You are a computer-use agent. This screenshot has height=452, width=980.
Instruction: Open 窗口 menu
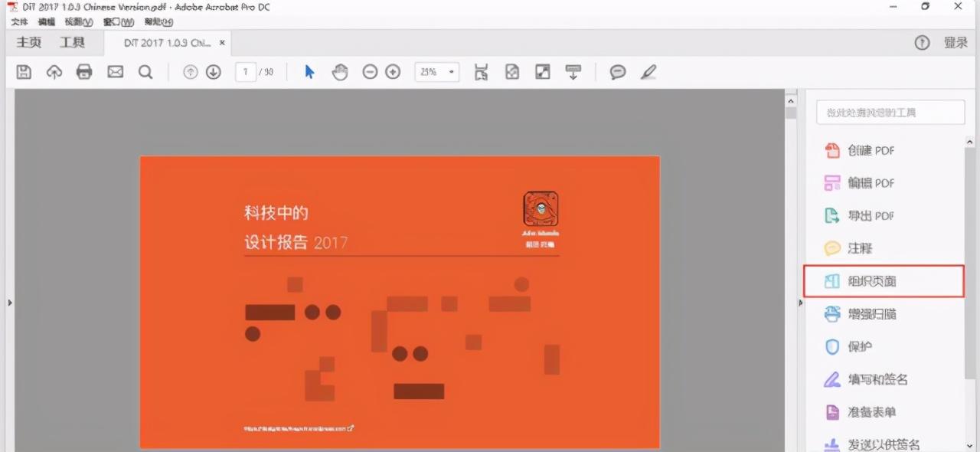(119, 22)
